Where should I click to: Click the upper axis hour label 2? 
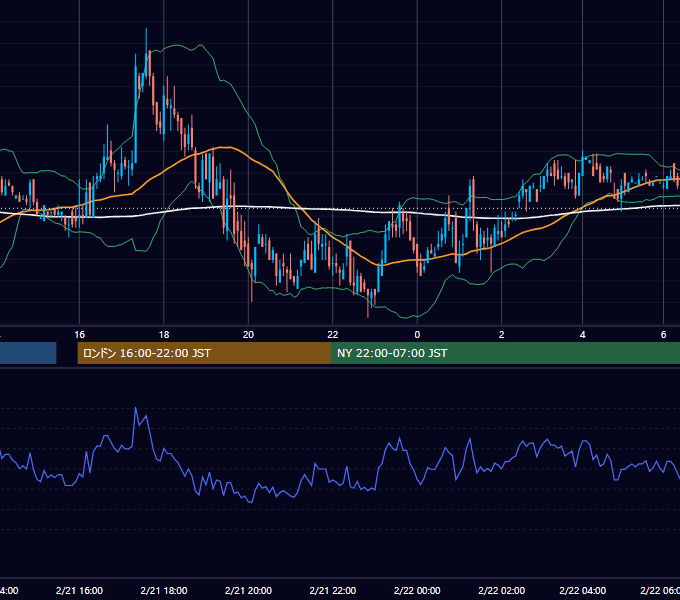click(x=502, y=335)
